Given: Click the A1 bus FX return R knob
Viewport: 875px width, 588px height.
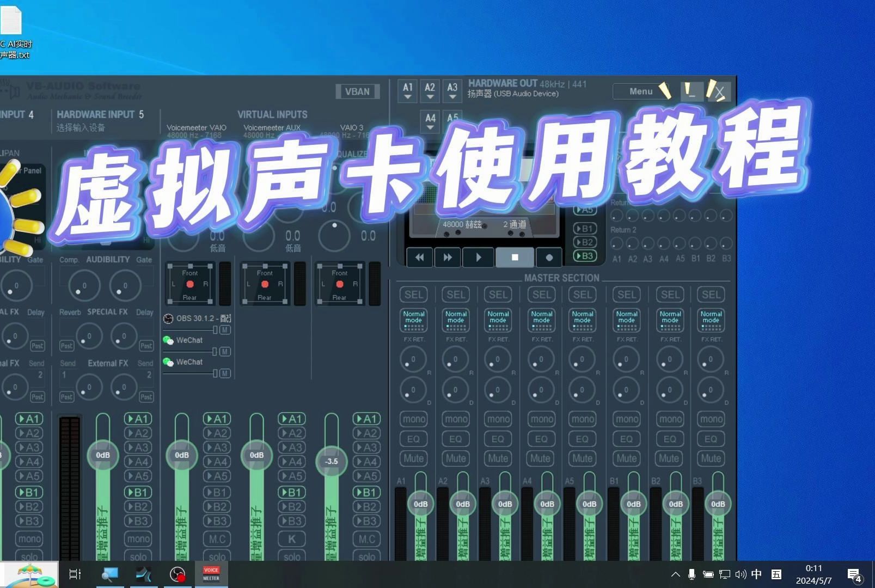Looking at the screenshot, I should (413, 359).
